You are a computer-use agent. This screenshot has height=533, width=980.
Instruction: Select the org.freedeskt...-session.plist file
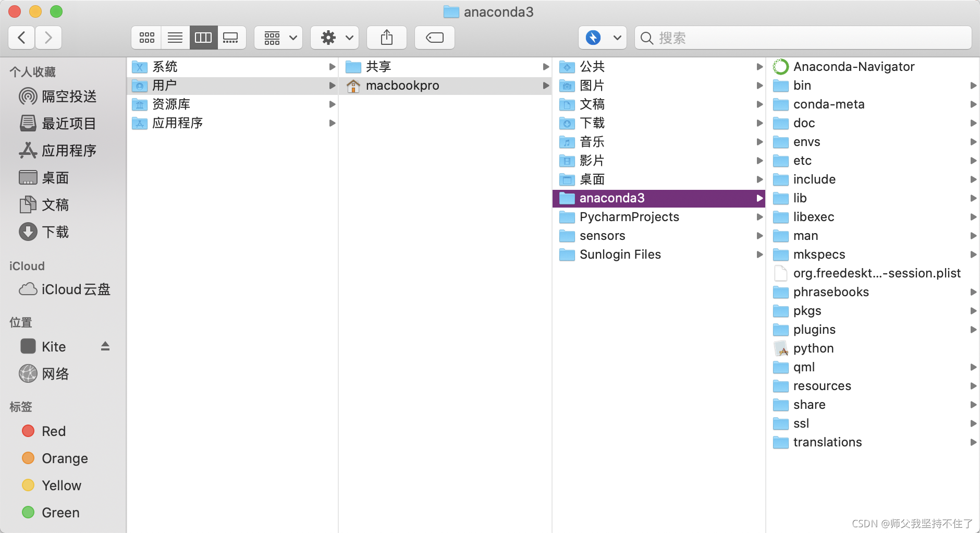[873, 273]
